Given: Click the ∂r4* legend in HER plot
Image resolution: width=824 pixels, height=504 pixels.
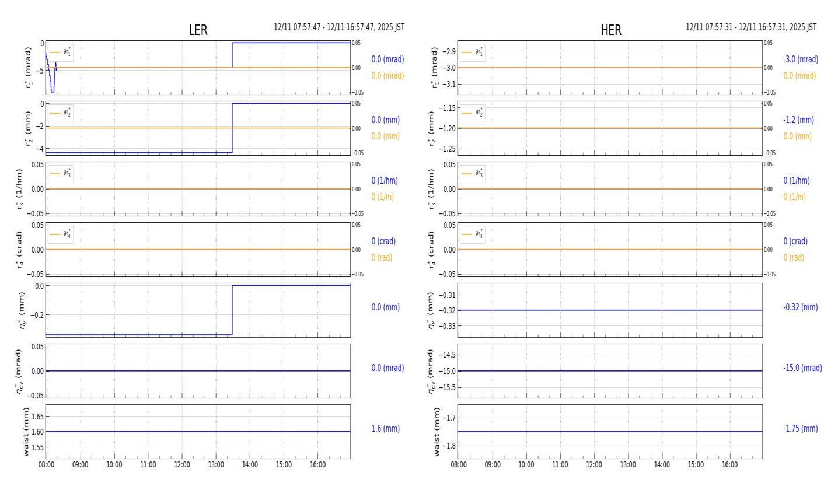Looking at the screenshot, I should coord(472,235).
